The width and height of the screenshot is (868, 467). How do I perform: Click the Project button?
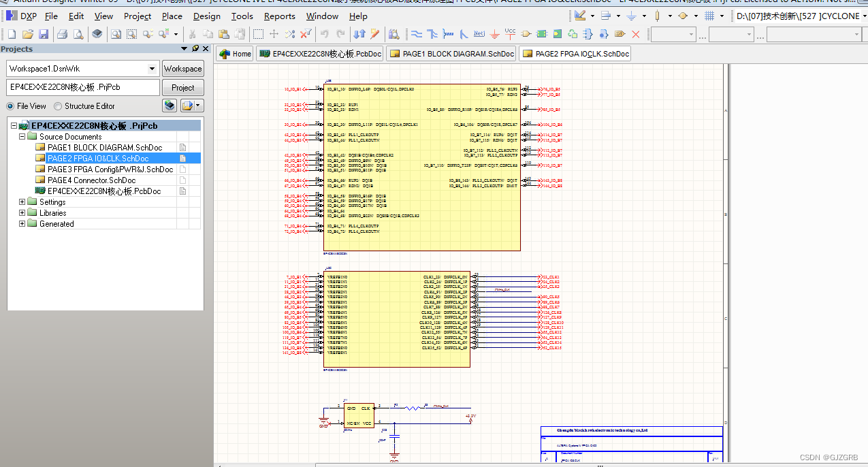pos(182,88)
